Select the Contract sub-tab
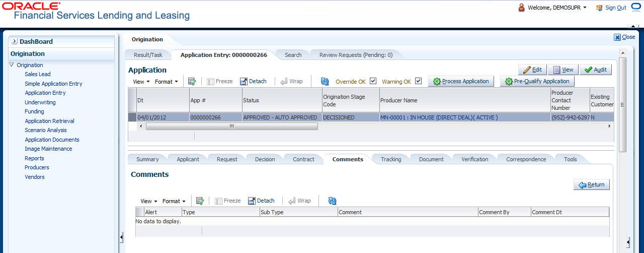This screenshot has height=253, width=644. tap(303, 159)
